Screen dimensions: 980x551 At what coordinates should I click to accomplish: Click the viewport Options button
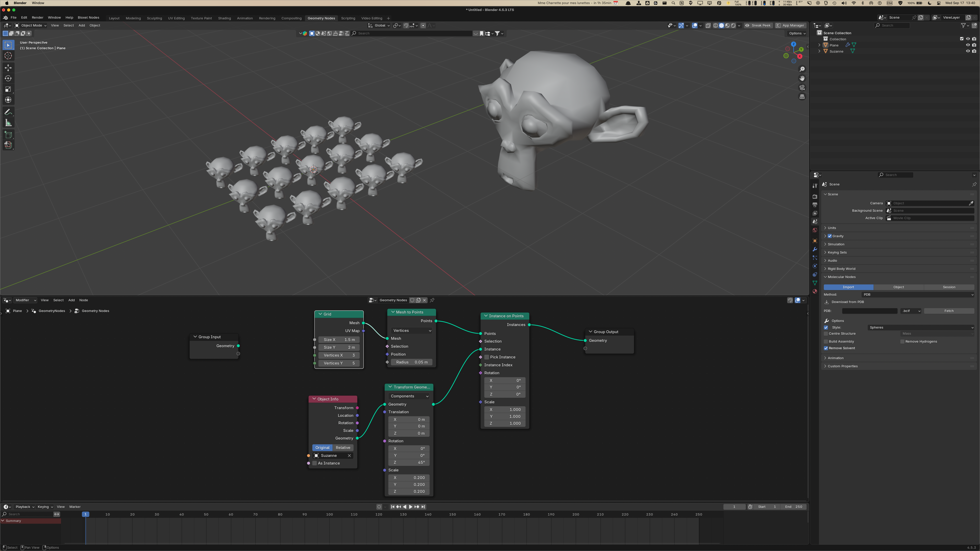(797, 33)
